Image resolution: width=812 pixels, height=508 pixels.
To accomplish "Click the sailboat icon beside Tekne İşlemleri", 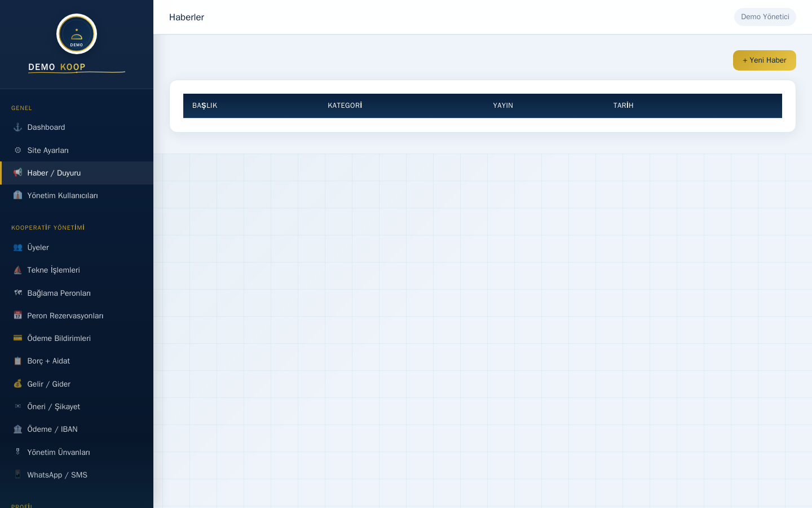I will [x=17, y=270].
